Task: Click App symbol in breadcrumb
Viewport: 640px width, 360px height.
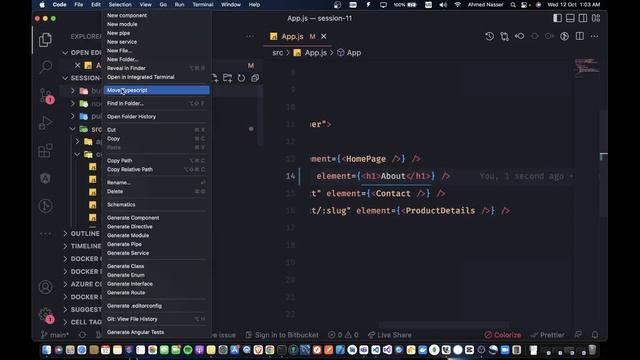Action: pyautogui.click(x=349, y=53)
